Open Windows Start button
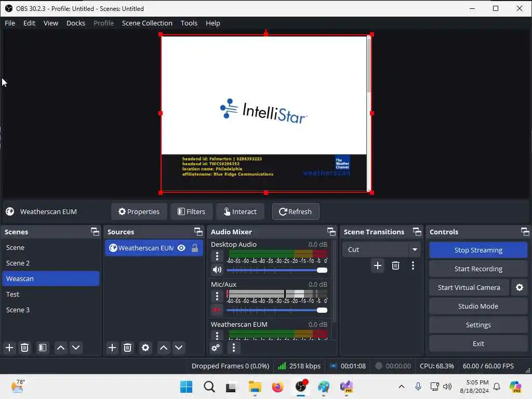Image resolution: width=532 pixels, height=399 pixels. tap(187, 387)
